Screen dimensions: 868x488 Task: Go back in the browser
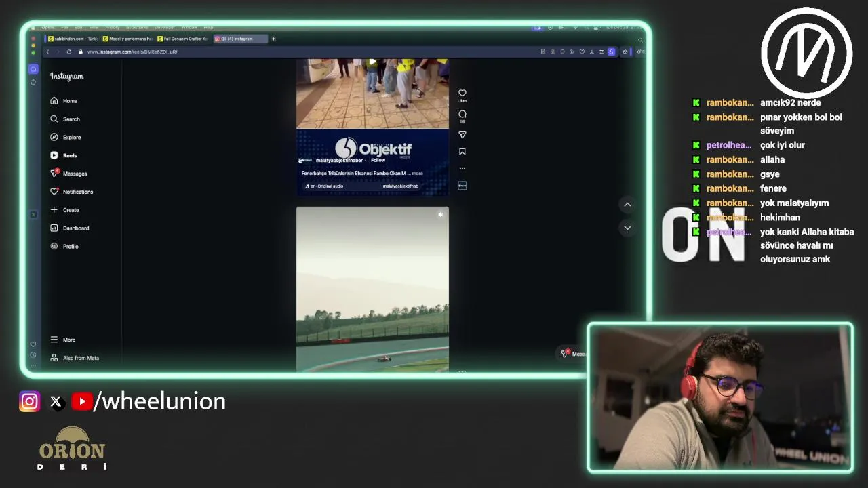tap(47, 52)
